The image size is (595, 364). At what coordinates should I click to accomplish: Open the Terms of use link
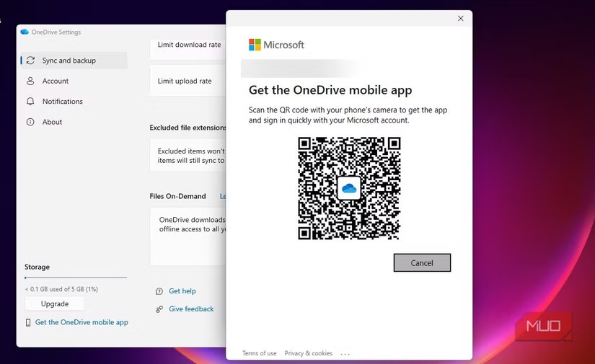(259, 353)
